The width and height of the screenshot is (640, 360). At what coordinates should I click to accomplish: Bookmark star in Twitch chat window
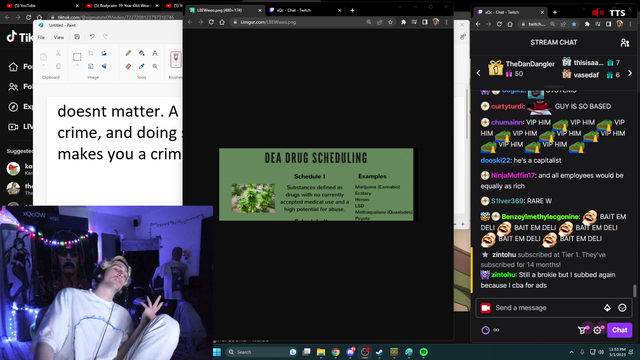click(574, 24)
